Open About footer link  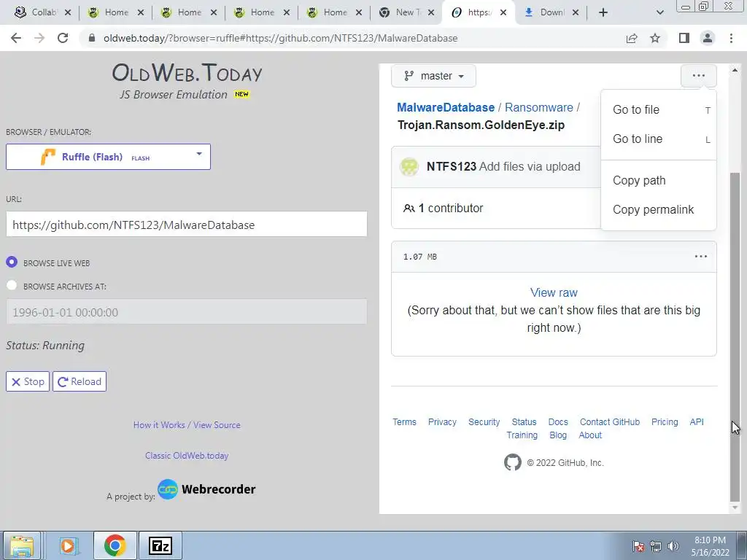[590, 435]
